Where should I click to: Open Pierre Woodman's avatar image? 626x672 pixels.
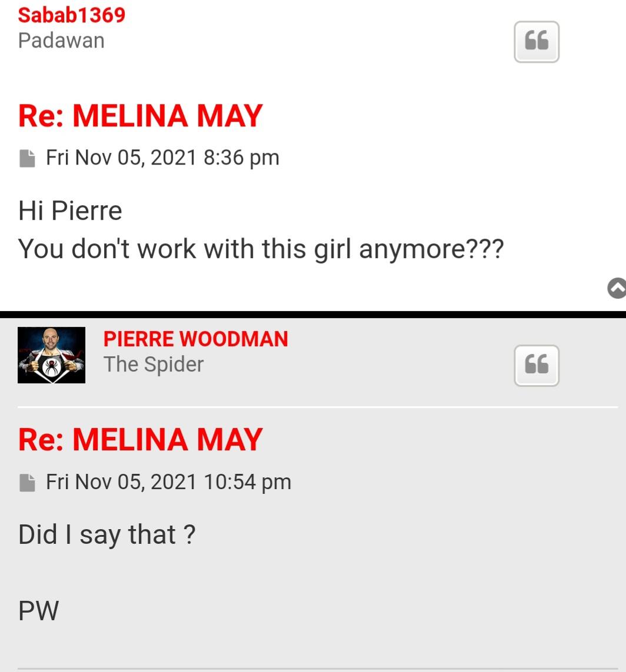51,355
